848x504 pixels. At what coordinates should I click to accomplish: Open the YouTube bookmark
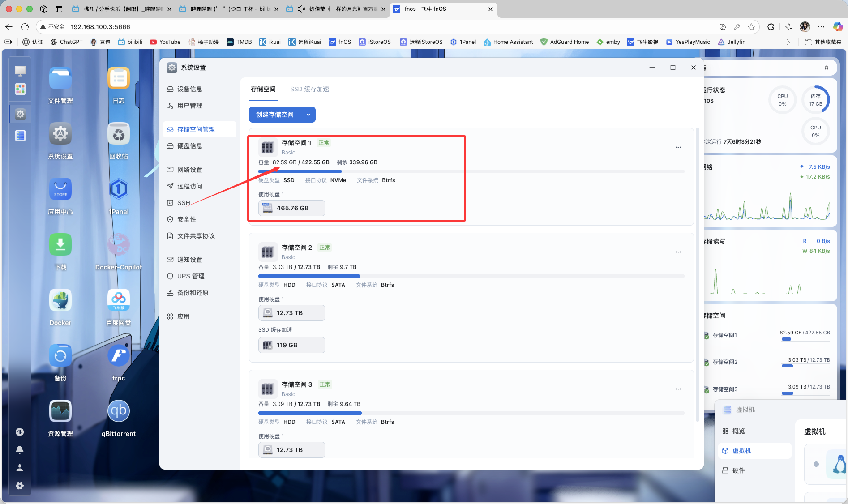click(165, 42)
